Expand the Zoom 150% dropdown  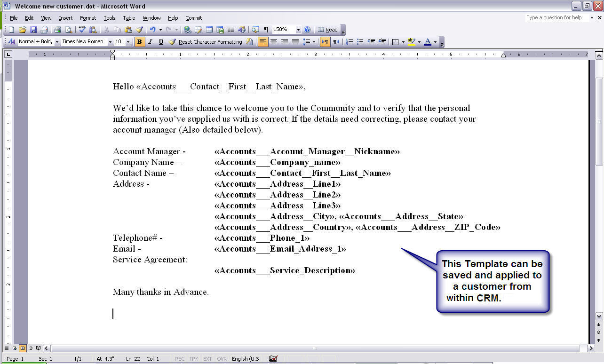[x=298, y=30]
